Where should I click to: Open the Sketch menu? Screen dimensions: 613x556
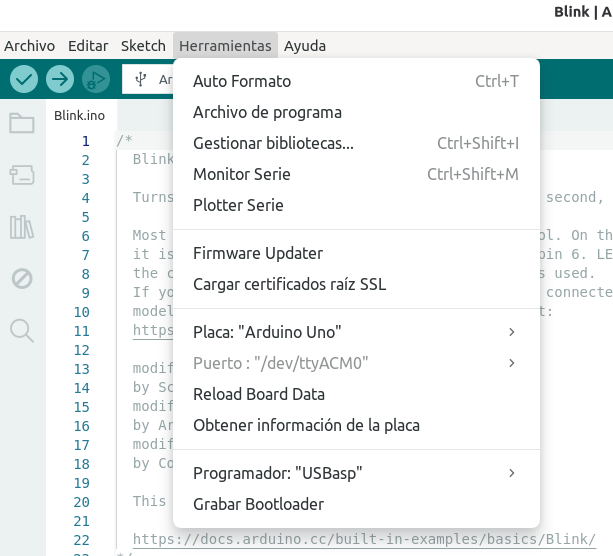tap(143, 46)
